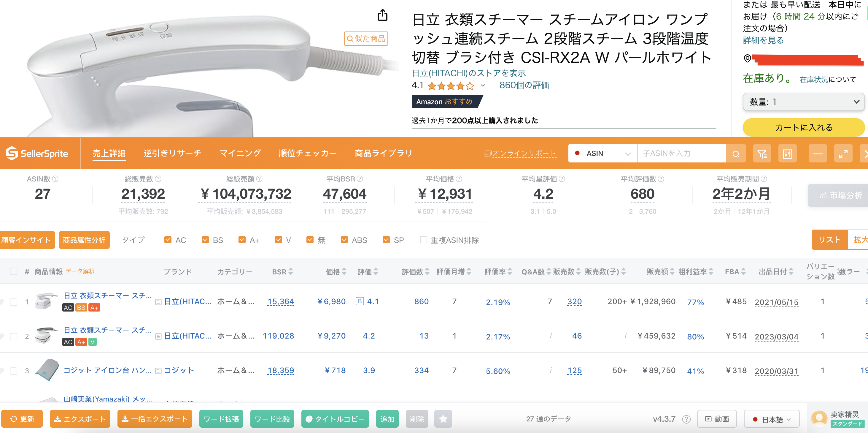Viewport: 868px width, 433px height.
Task: Uncheck the BS type checkbox
Action: [x=205, y=240]
